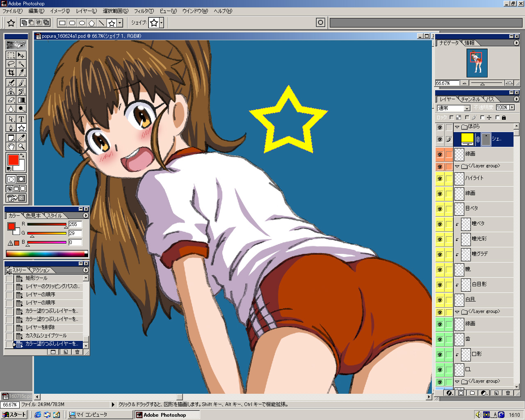Open Color panel flyout menu arrow
Viewport: 525px width, 420px height.
86,215
